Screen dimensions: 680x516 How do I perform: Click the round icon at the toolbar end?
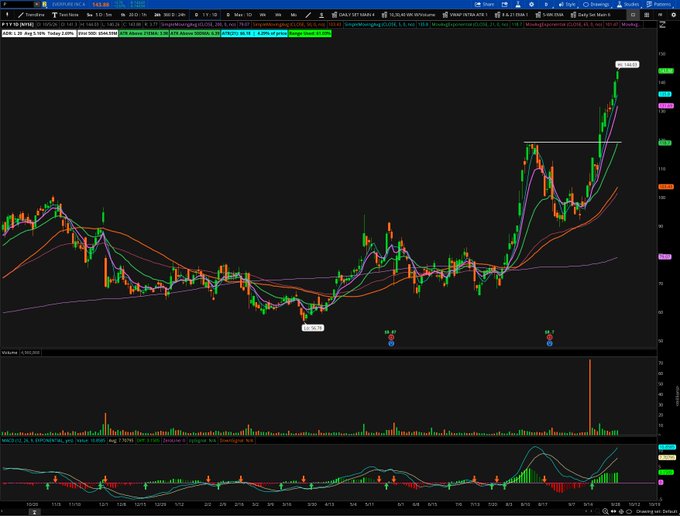[673, 15]
